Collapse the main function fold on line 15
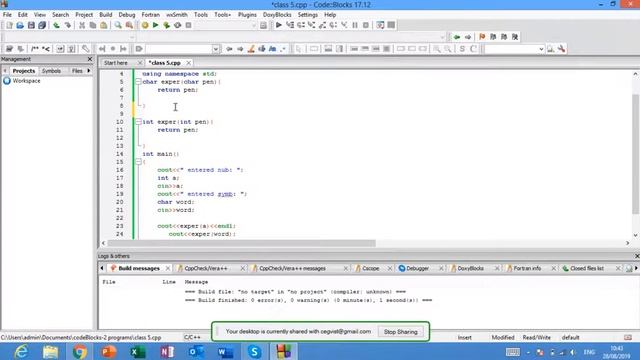The image size is (640, 360). click(x=138, y=162)
